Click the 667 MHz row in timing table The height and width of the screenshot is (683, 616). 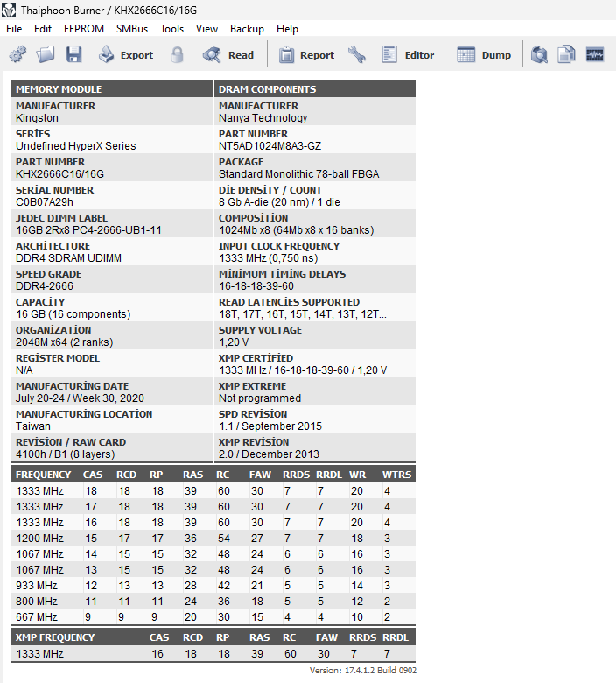click(213, 617)
